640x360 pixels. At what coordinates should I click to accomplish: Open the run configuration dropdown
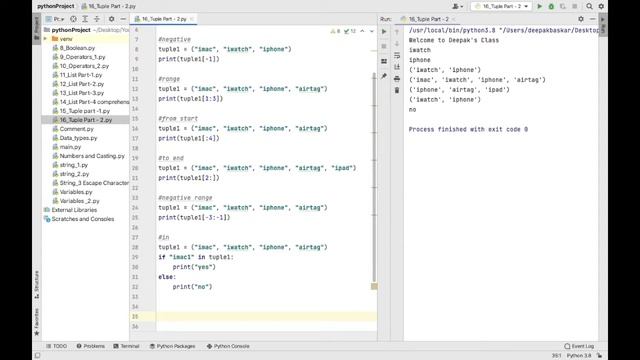point(501,7)
